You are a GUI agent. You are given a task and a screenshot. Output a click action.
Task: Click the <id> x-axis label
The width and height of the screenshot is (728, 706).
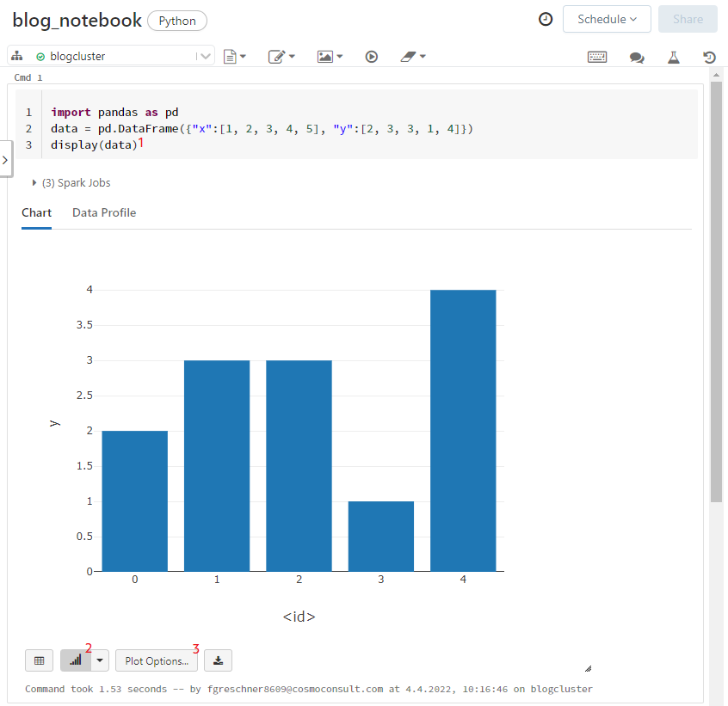coord(299,617)
